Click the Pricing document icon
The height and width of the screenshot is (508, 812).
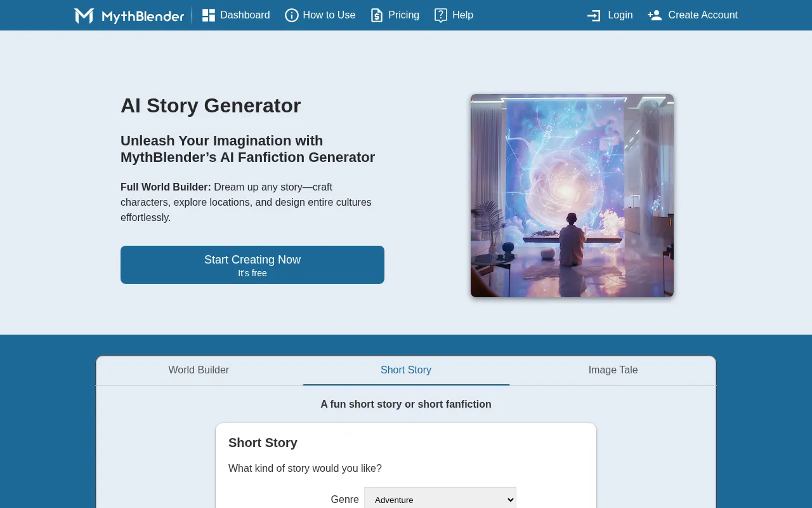(x=377, y=15)
